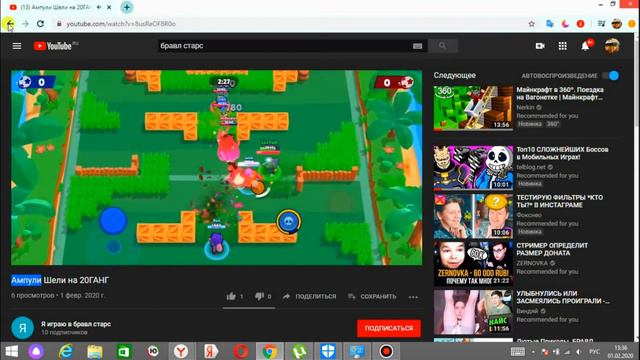Click the browser forward arrow
Image resolution: width=640 pixels, height=360 pixels.
click(x=25, y=24)
